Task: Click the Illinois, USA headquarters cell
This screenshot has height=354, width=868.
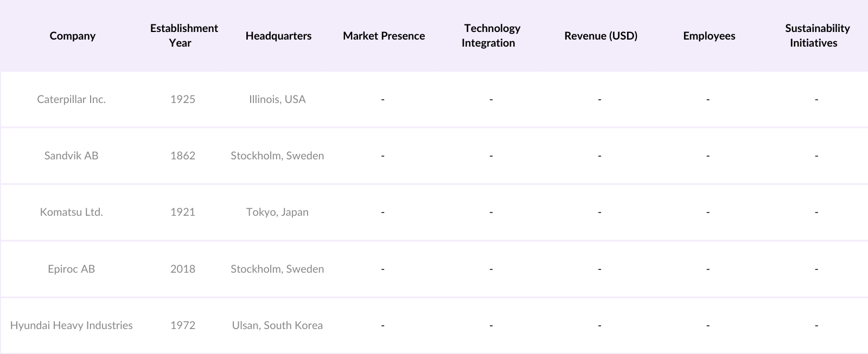Action: point(277,99)
